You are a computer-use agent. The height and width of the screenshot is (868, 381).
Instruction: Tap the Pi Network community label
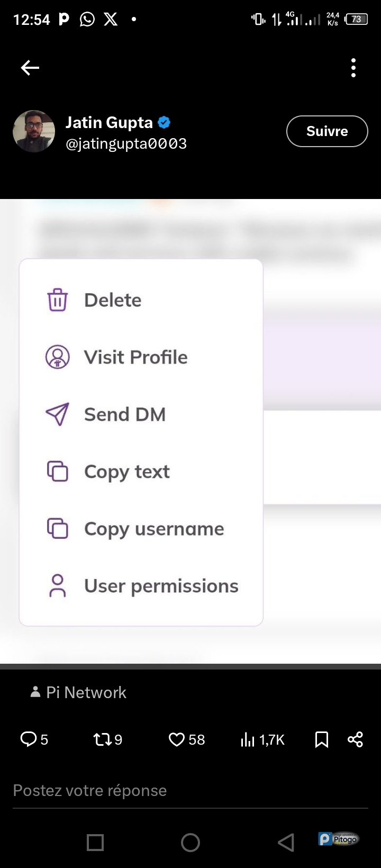[86, 692]
